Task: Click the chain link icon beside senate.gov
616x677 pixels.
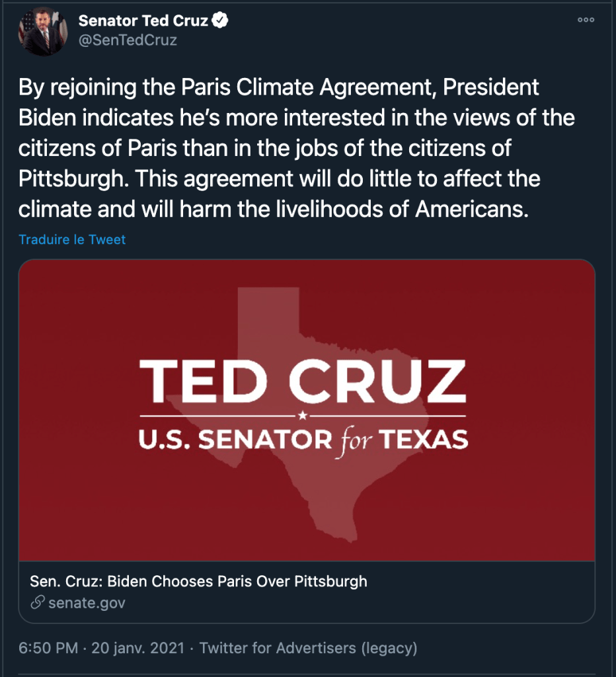Action: click(x=38, y=602)
